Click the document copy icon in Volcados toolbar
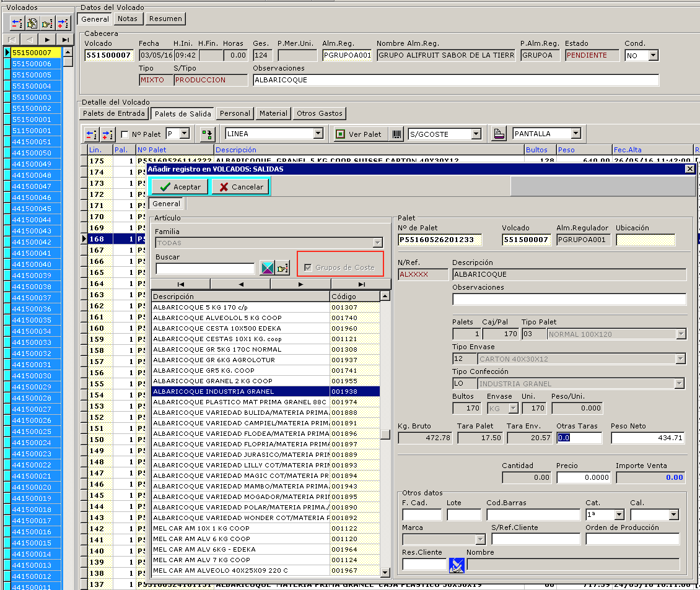Image resolution: width=700 pixels, height=590 pixels. click(32, 24)
